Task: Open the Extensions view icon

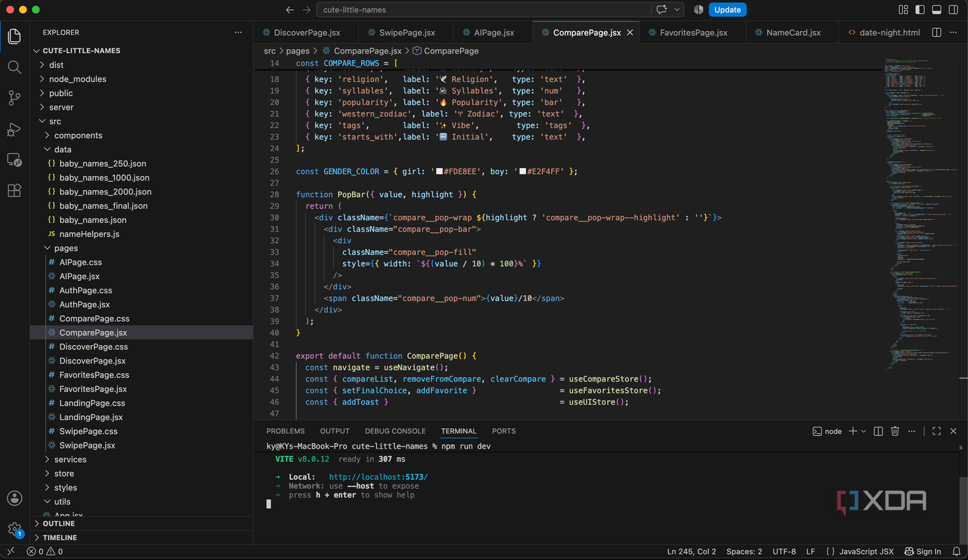Action: 14,190
